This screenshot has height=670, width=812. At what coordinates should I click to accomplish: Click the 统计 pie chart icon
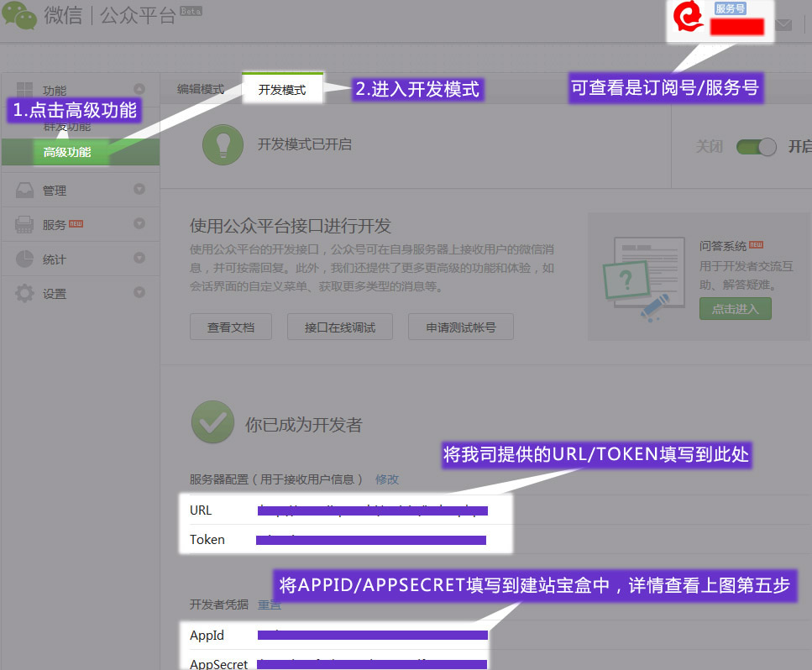(x=25, y=259)
